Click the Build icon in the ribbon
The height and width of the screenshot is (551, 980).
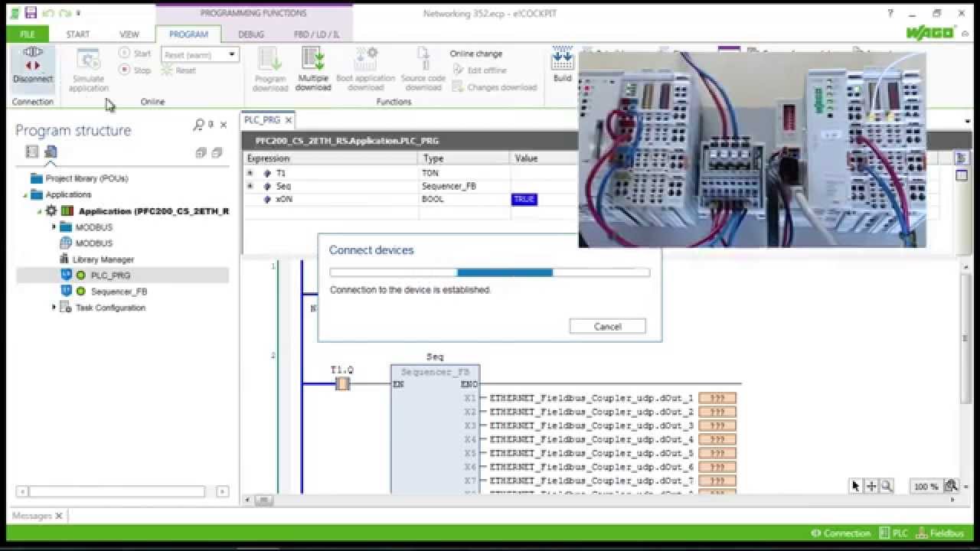[x=563, y=59]
